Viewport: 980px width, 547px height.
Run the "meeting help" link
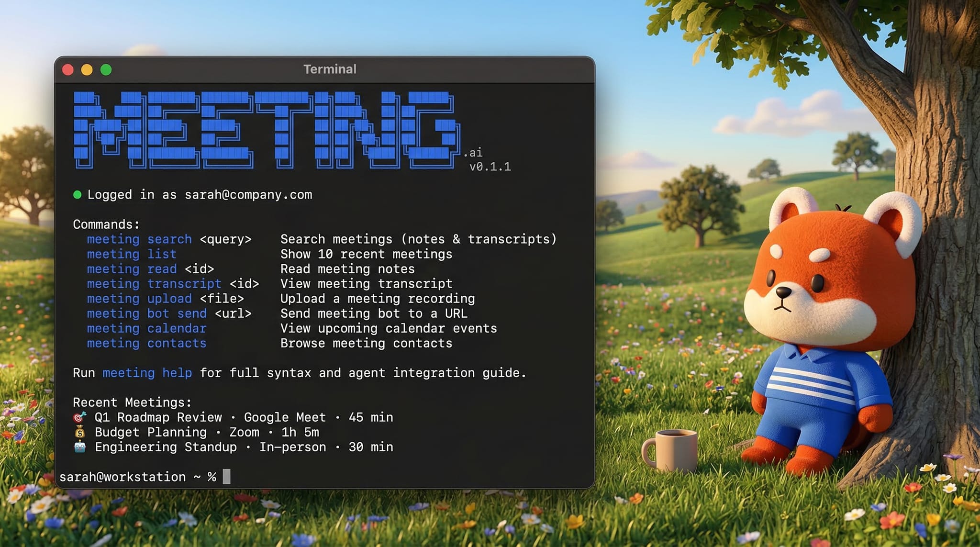pos(148,373)
